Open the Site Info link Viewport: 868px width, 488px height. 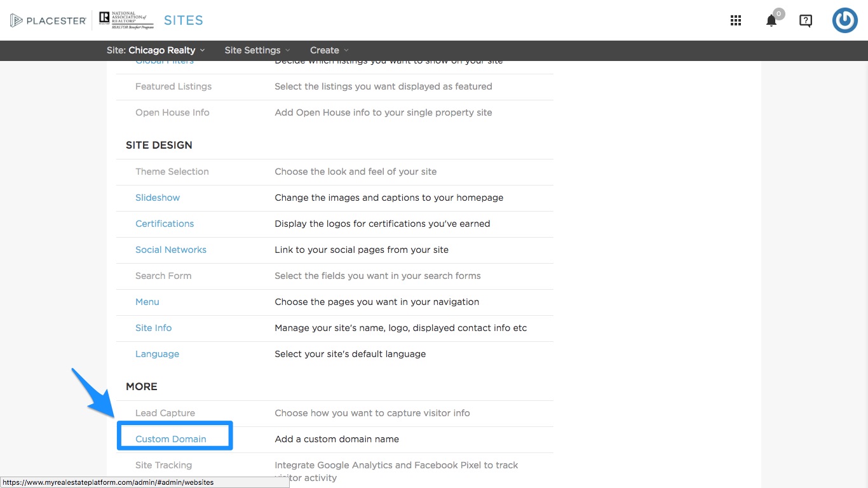[x=154, y=328]
